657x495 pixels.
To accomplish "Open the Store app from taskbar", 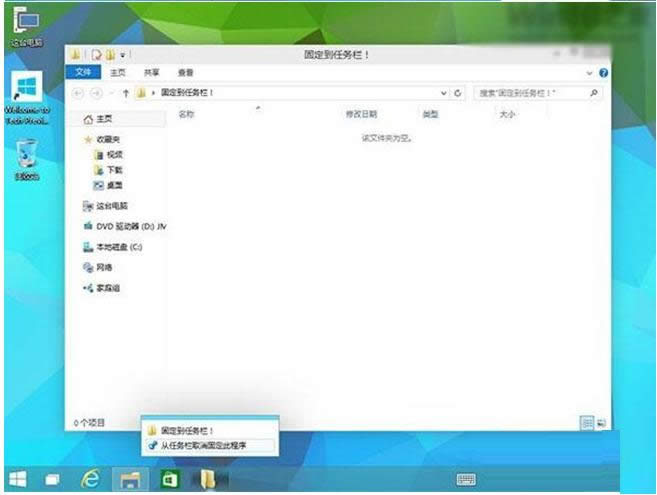I will pos(170,479).
